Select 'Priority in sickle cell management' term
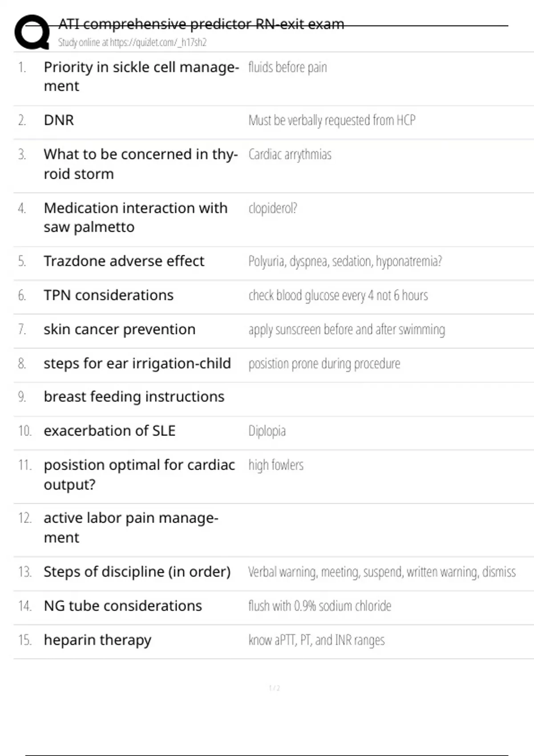Viewport: 534px width, 756px height. pos(141,76)
